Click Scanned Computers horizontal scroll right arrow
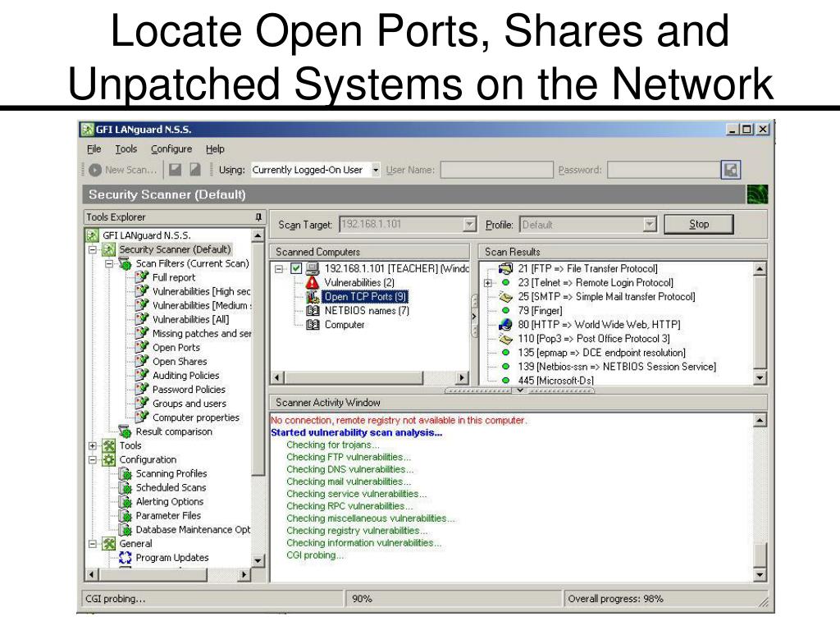The width and height of the screenshot is (840, 630). (462, 377)
